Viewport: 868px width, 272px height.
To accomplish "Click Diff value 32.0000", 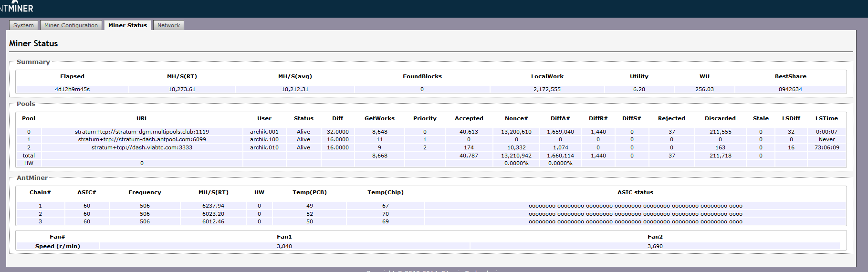I will (x=338, y=132).
